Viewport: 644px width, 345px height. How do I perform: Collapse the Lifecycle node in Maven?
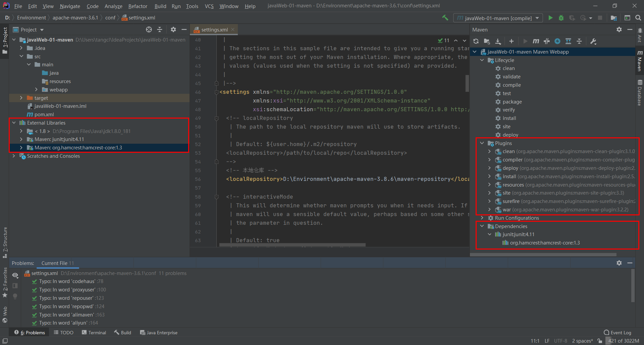point(482,60)
